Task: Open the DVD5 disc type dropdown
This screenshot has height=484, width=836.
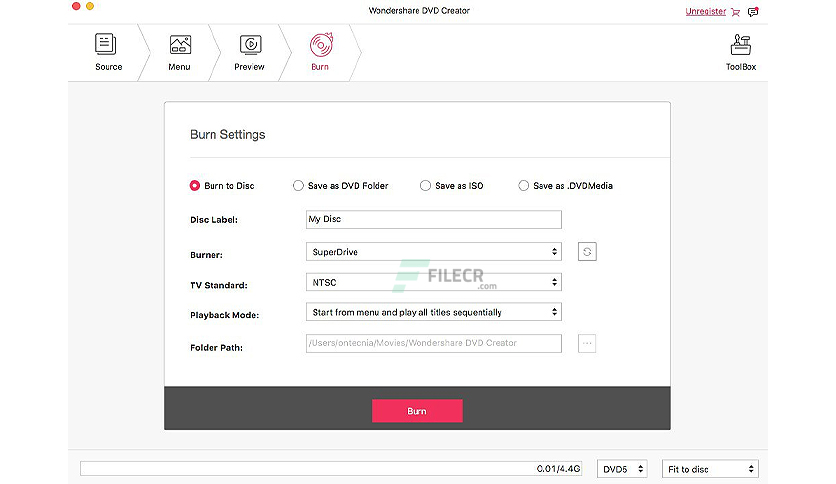Action: click(622, 469)
